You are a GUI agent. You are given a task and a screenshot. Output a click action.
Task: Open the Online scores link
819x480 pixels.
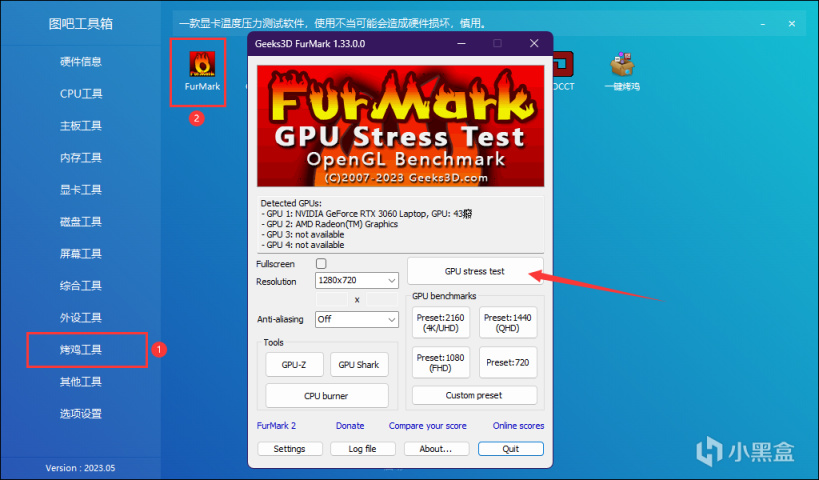(x=518, y=426)
